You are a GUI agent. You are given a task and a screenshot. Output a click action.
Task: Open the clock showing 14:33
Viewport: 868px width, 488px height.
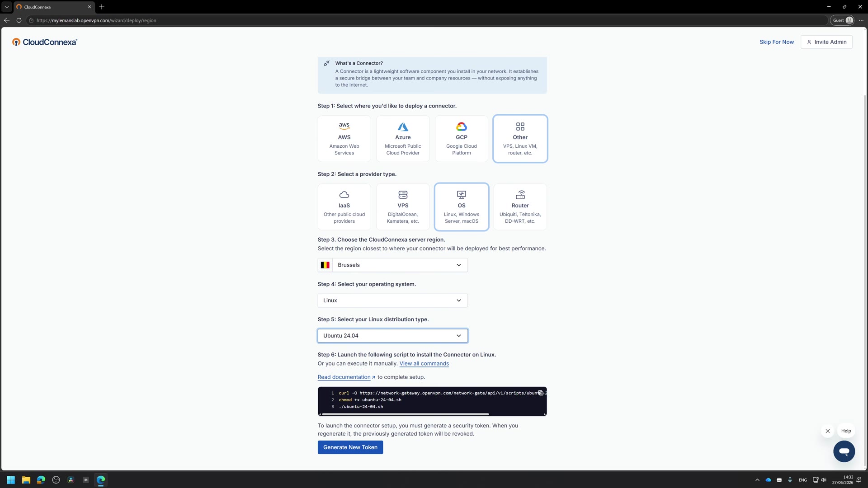point(843,480)
